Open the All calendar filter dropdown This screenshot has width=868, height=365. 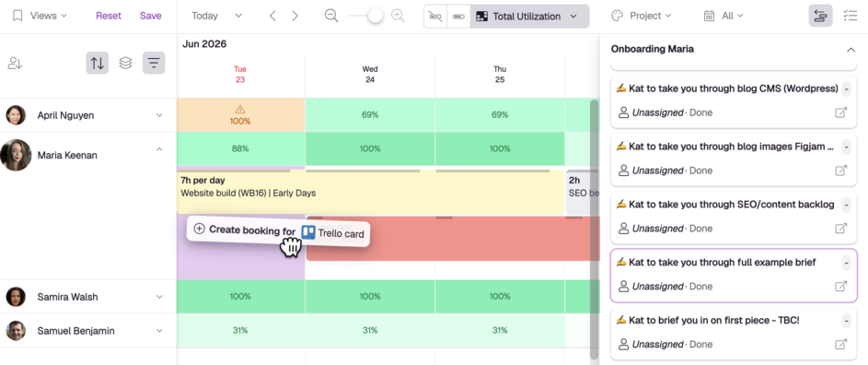723,16
